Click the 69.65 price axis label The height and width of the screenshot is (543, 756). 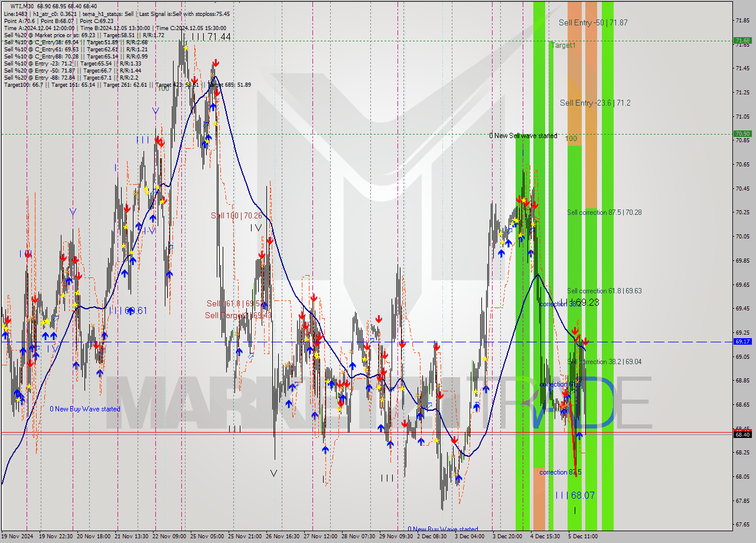pos(742,284)
